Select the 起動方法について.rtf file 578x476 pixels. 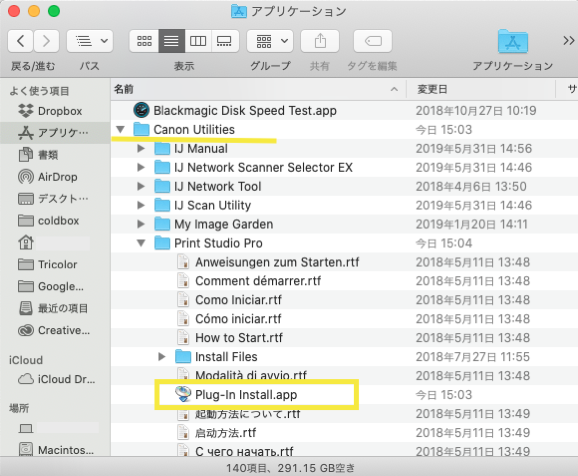[248, 414]
